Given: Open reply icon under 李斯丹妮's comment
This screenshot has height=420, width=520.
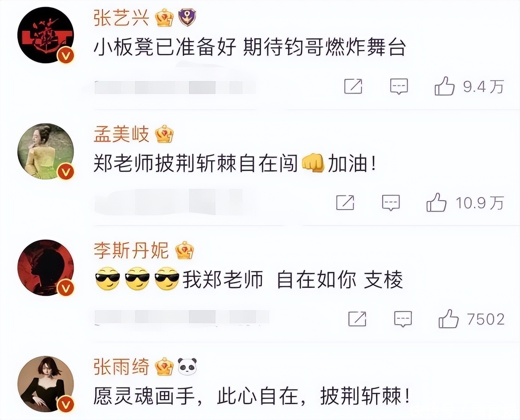Looking at the screenshot, I should click(403, 319).
